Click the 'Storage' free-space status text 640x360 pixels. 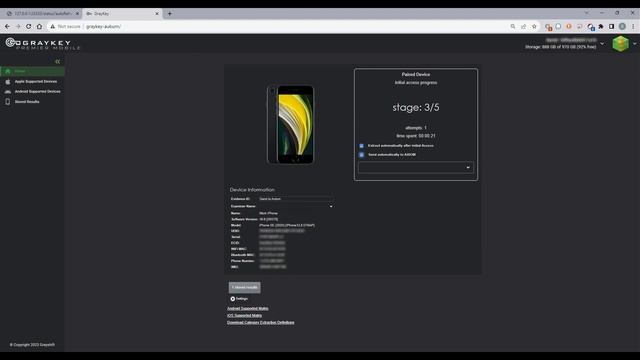pyautogui.click(x=560, y=47)
